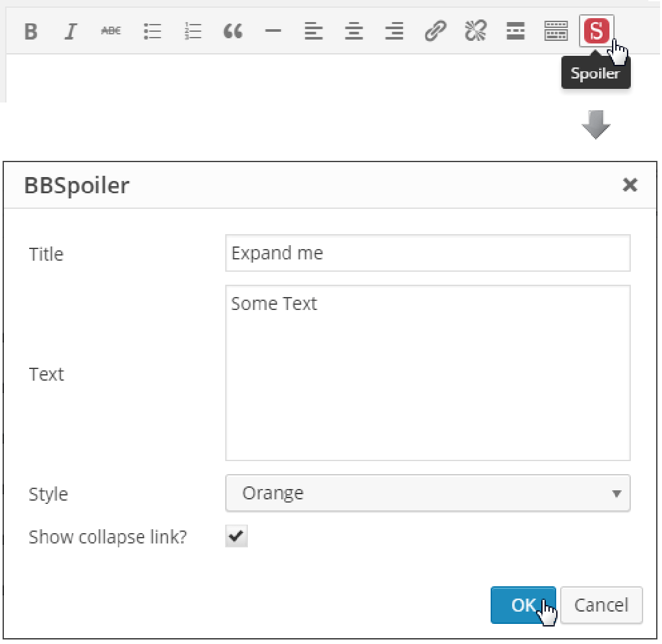Image resolution: width=662 pixels, height=644 pixels.
Task: Apply bold formatting
Action: click(x=30, y=30)
